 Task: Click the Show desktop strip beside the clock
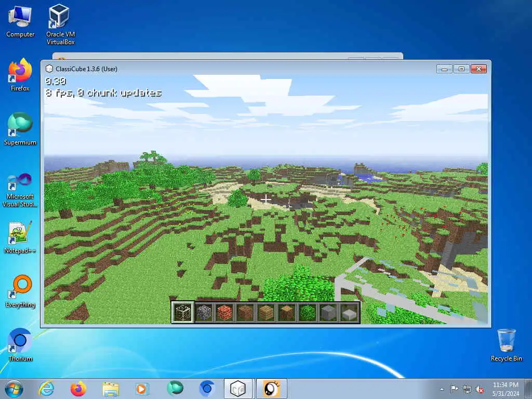click(x=529, y=389)
